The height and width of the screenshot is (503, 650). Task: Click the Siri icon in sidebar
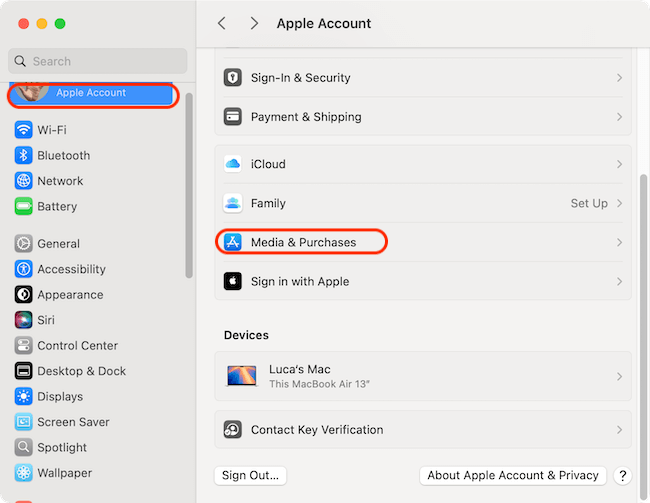point(24,320)
